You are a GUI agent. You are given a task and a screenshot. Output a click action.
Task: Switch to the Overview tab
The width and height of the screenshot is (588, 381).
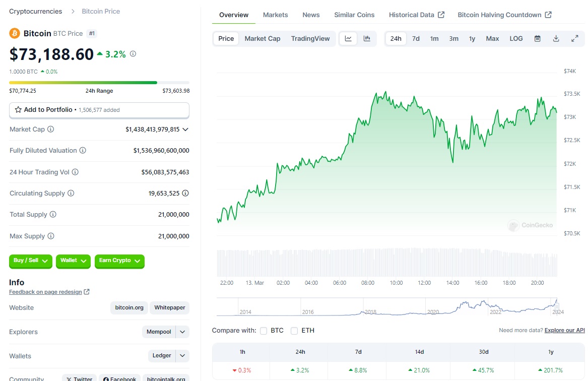click(x=234, y=15)
